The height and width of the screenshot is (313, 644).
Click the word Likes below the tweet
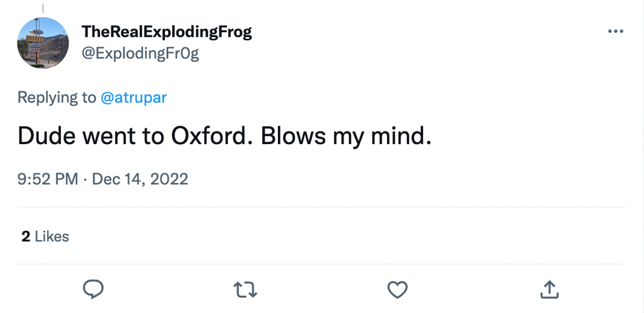[52, 236]
